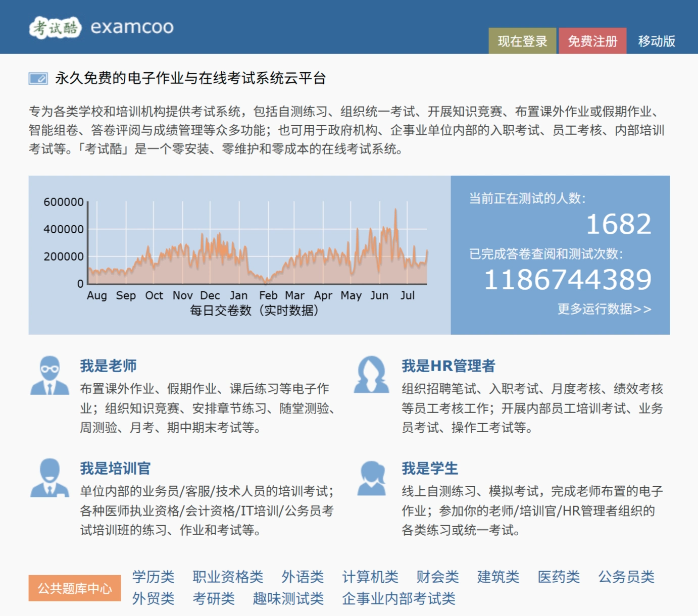Viewport: 698px width, 616px height.
Task: Open the 趣味测试类 category
Action: 288,599
